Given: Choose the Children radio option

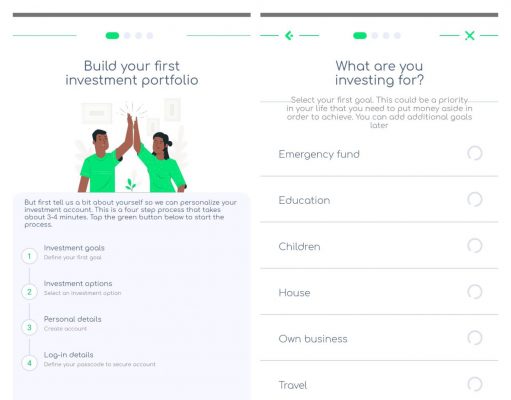Looking at the screenshot, I should tap(475, 246).
